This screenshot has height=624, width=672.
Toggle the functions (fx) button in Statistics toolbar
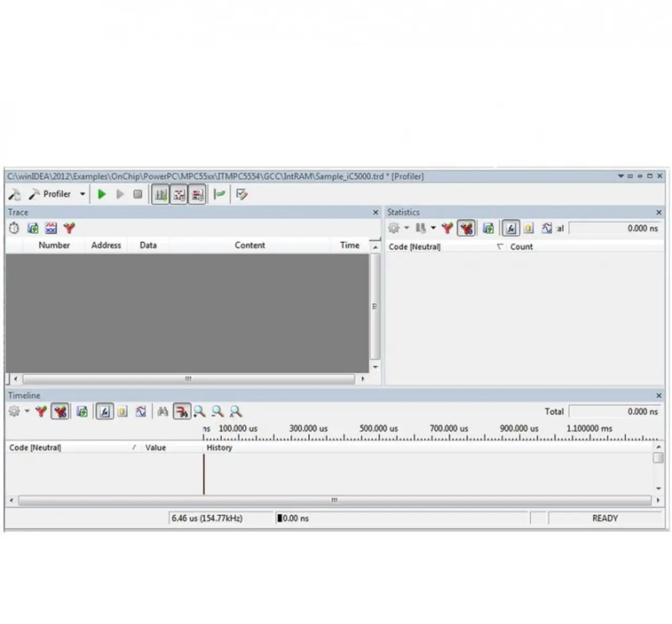[x=510, y=228]
